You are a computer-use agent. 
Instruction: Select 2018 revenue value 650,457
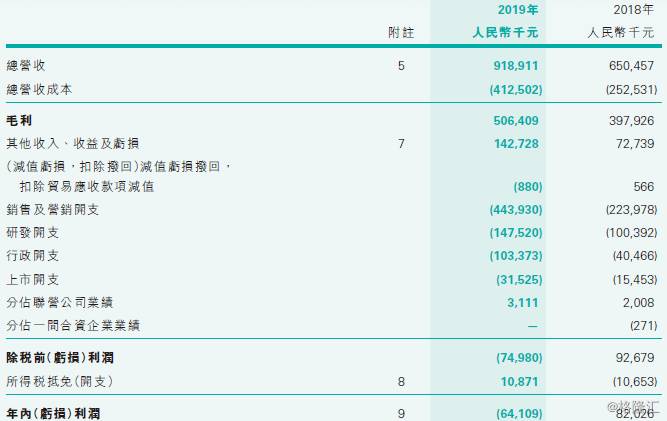pos(631,65)
